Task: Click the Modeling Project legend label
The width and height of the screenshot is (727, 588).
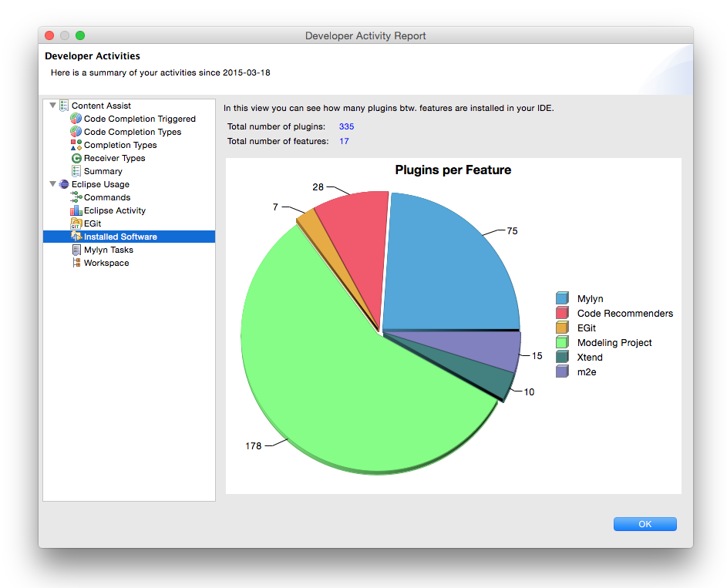Action: pyautogui.click(x=614, y=342)
